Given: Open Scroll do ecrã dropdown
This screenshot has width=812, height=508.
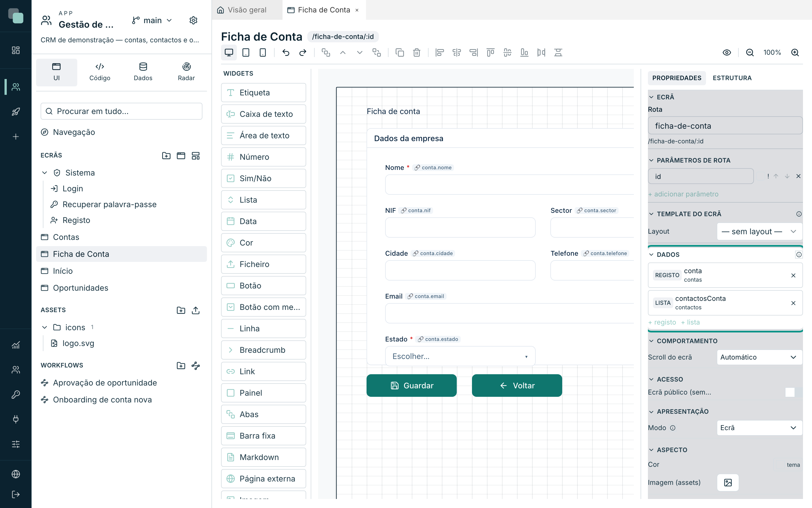Looking at the screenshot, I should [759, 357].
